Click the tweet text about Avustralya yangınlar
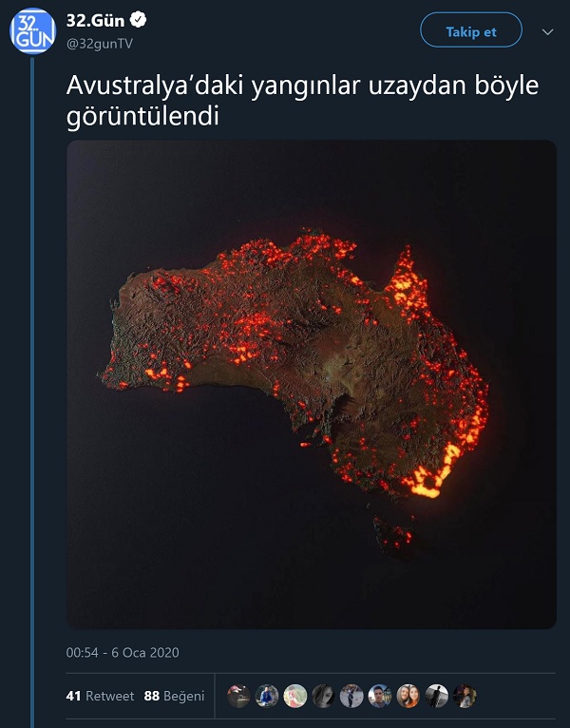The image size is (570, 728). 303,101
